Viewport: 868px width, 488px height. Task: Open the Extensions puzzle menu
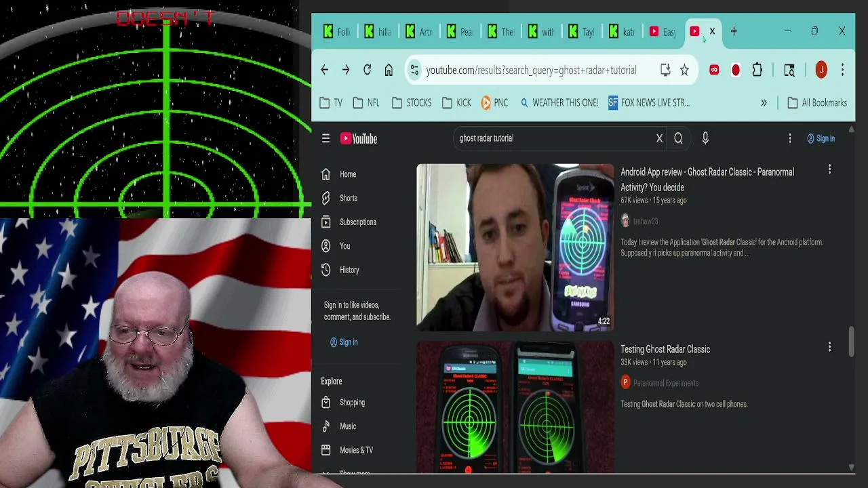click(757, 70)
